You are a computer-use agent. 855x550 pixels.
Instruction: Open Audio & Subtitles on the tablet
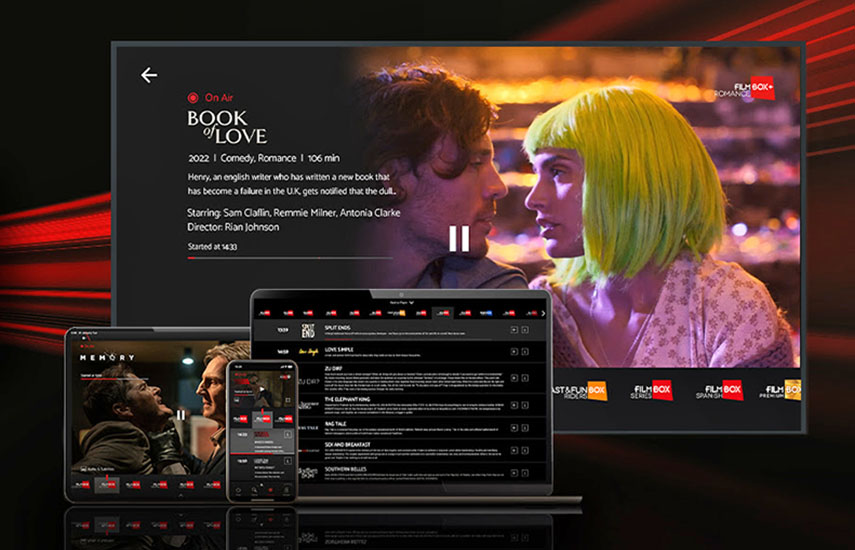pos(98,469)
